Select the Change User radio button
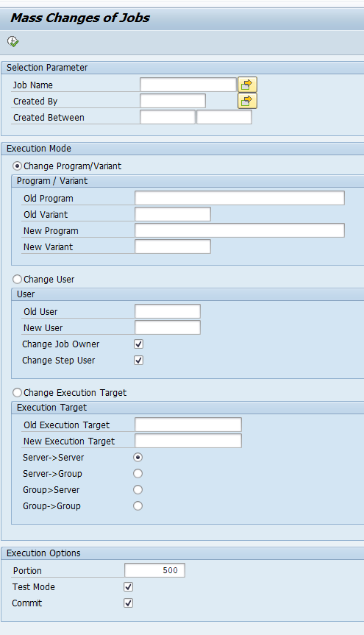This screenshot has width=364, height=635. coord(18,280)
